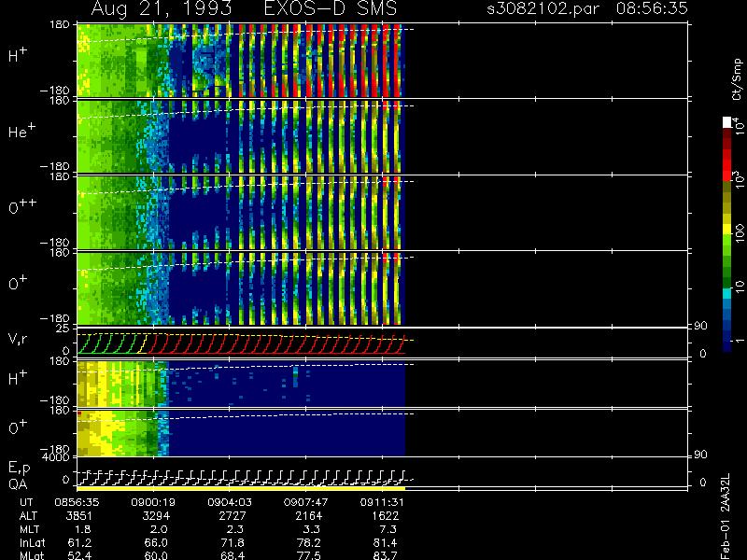Image resolution: width=747 pixels, height=560 pixels.
Task: Click the "ALT" row header
Action: coord(28,516)
